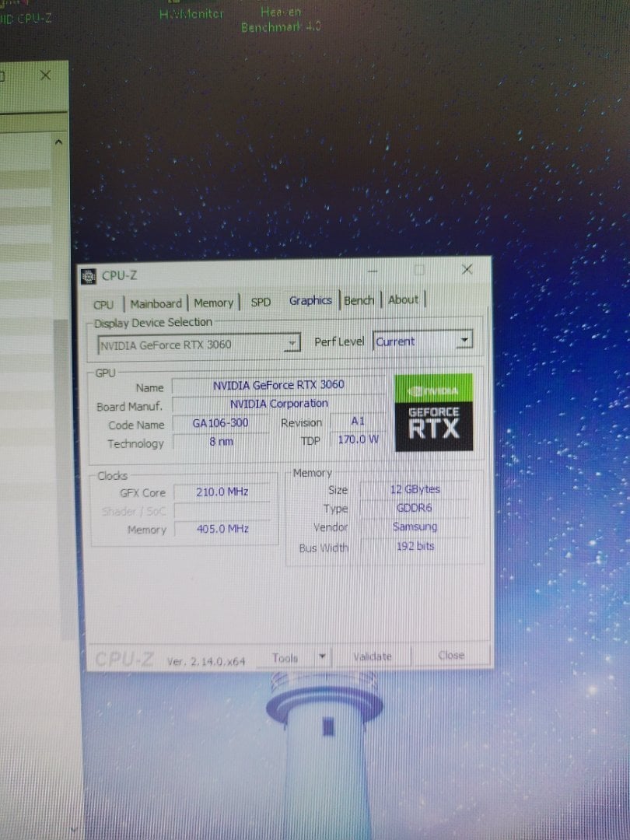Click the NVIDIA Corporation board manufacturer value
Image resolution: width=630 pixels, height=840 pixels.
pyautogui.click(x=278, y=404)
